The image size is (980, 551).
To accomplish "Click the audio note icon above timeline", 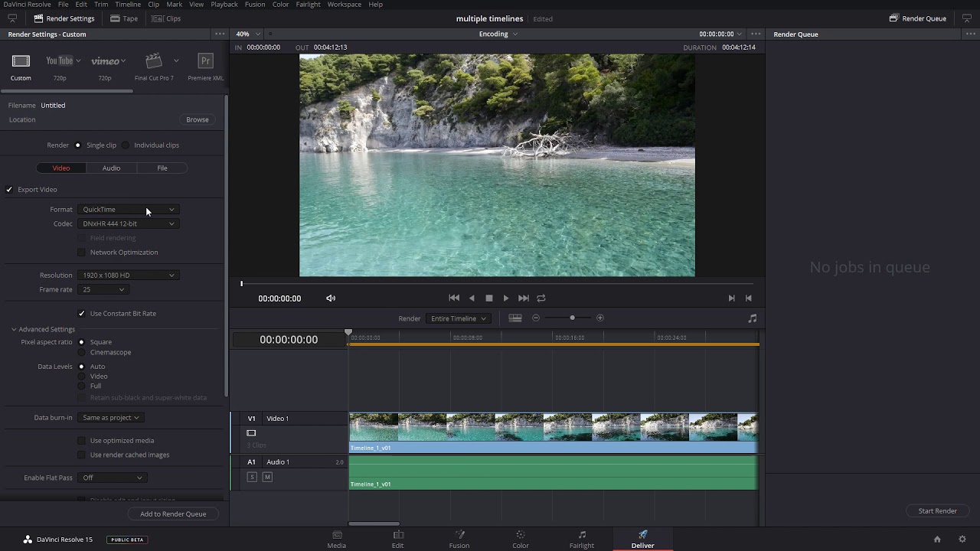I will 753,318.
